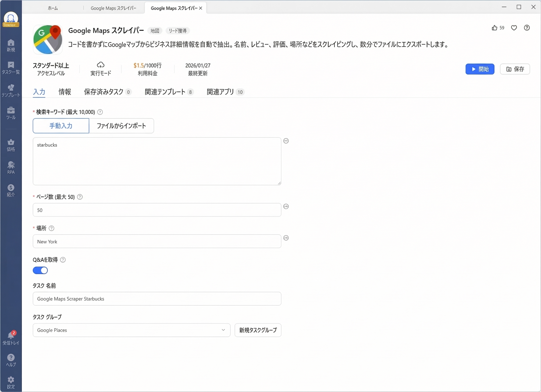Like the template with the thumbs-up
The width and height of the screenshot is (541, 392).
click(x=494, y=28)
